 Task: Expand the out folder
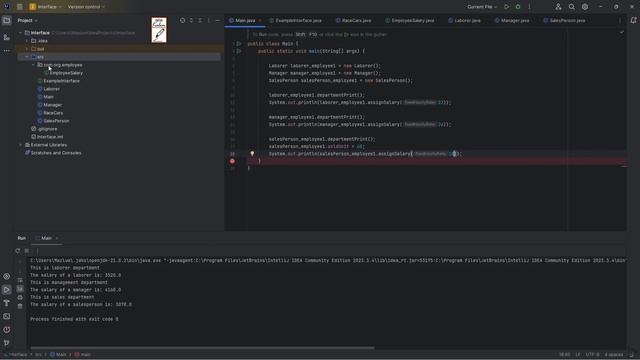coord(27,49)
